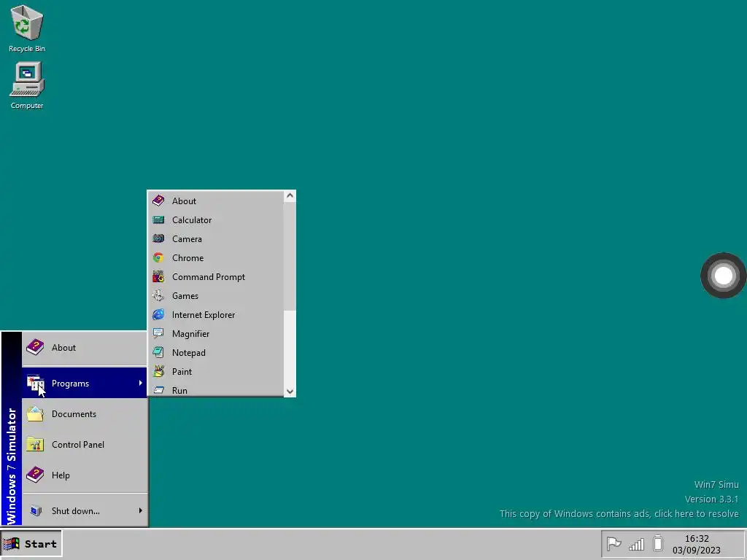This screenshot has width=747, height=560.
Task: Click the flag icon in system tray
Action: click(x=614, y=543)
